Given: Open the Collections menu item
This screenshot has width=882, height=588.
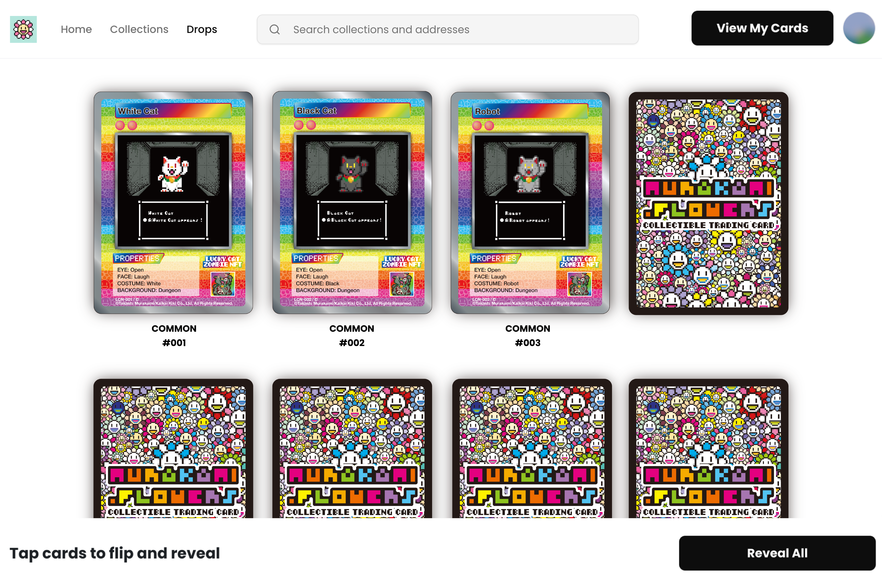Looking at the screenshot, I should (139, 29).
